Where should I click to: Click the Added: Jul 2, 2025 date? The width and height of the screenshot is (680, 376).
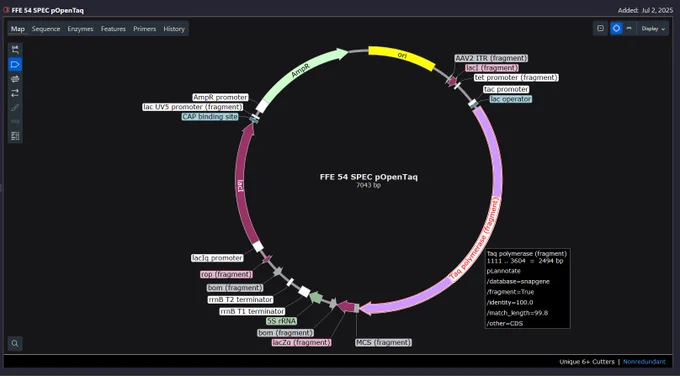pos(645,10)
